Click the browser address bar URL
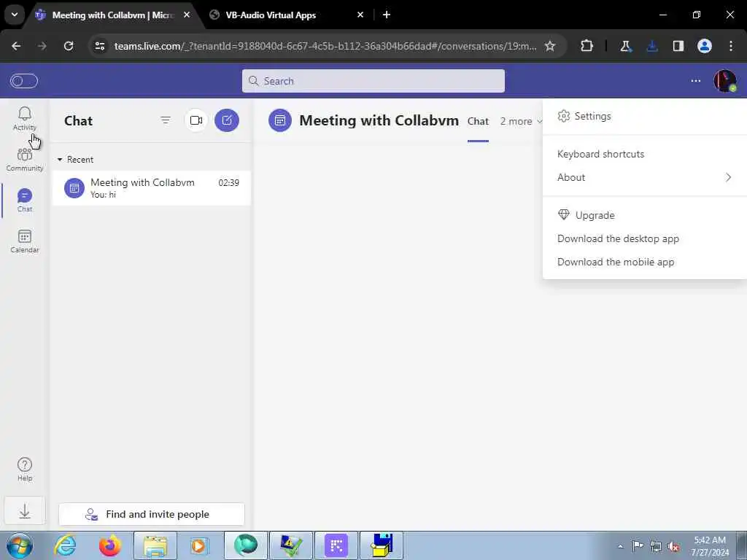 (x=325, y=46)
